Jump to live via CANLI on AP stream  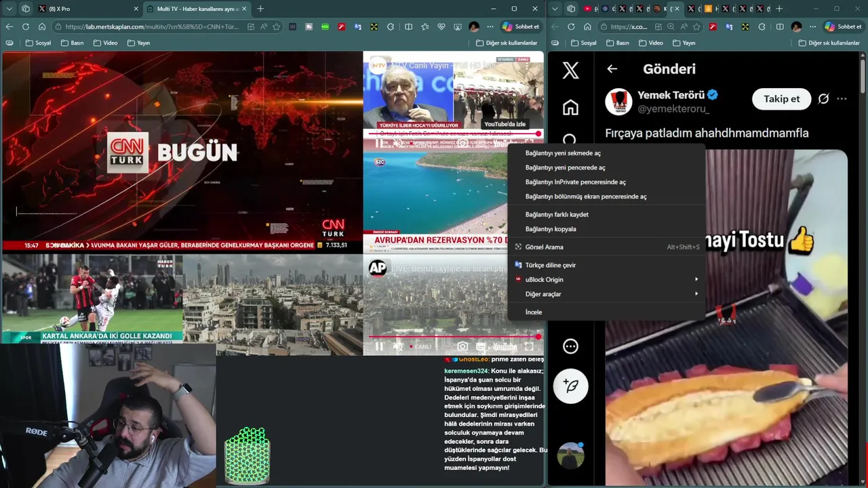tap(420, 346)
